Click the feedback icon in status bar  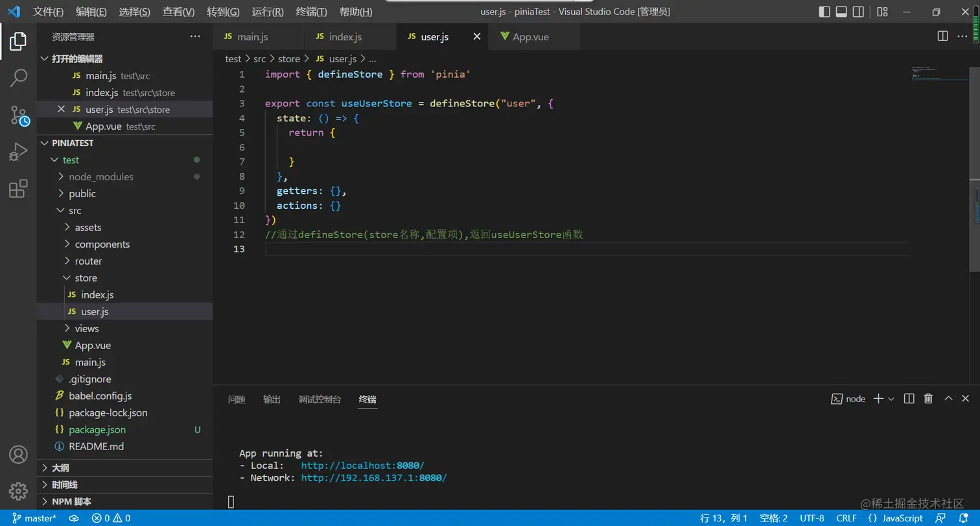coord(940,518)
